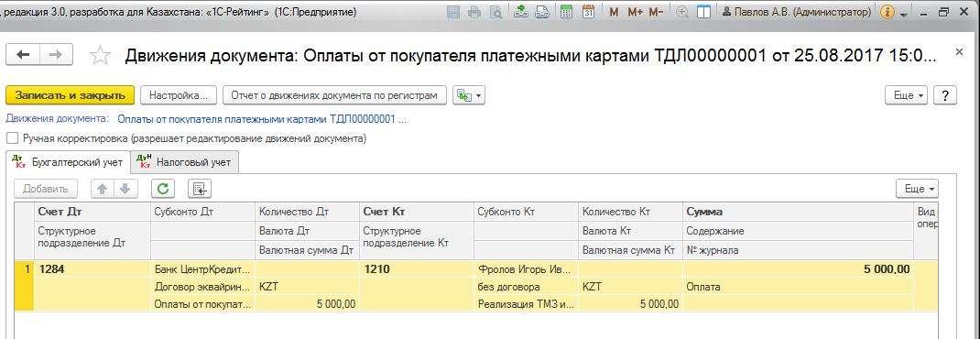Open the calendar icon in title bar
This screenshot has height=339, width=980.
pyautogui.click(x=588, y=12)
